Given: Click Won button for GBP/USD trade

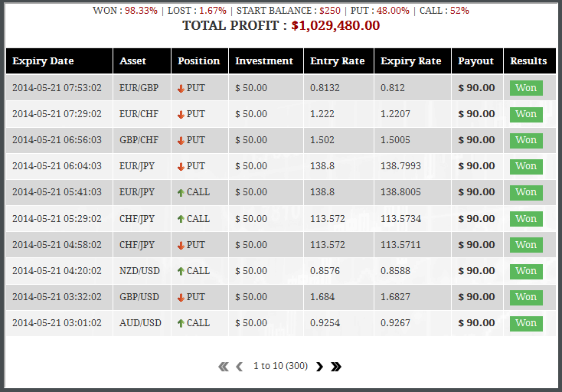Looking at the screenshot, I should click(526, 297).
